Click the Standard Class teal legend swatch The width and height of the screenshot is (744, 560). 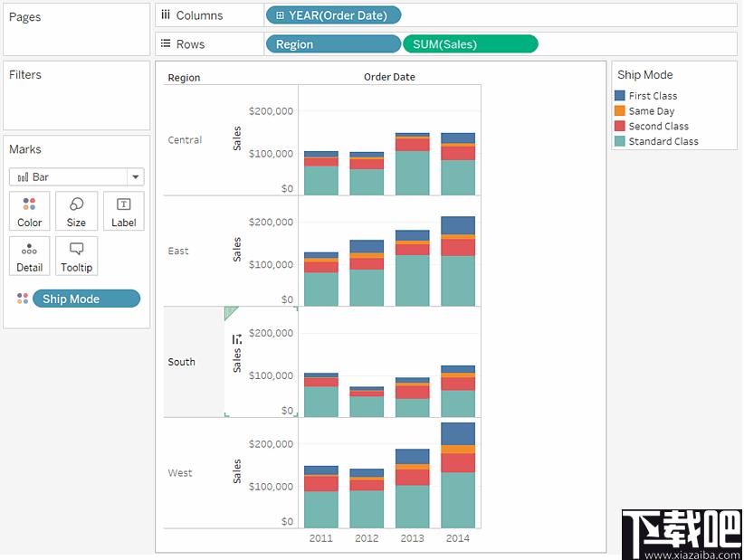tap(620, 141)
